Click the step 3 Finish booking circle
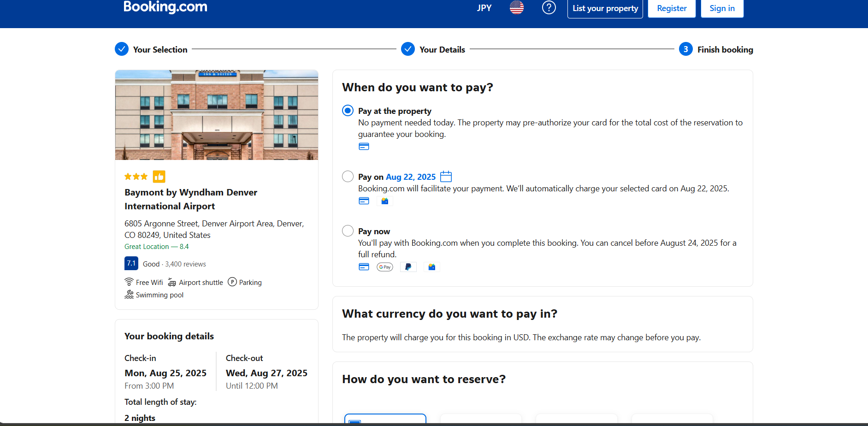This screenshot has width=868, height=426. [x=686, y=49]
